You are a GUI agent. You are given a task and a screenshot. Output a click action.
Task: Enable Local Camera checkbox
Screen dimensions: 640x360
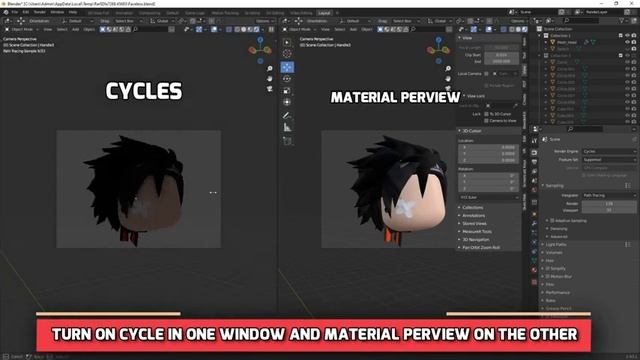tap(487, 74)
